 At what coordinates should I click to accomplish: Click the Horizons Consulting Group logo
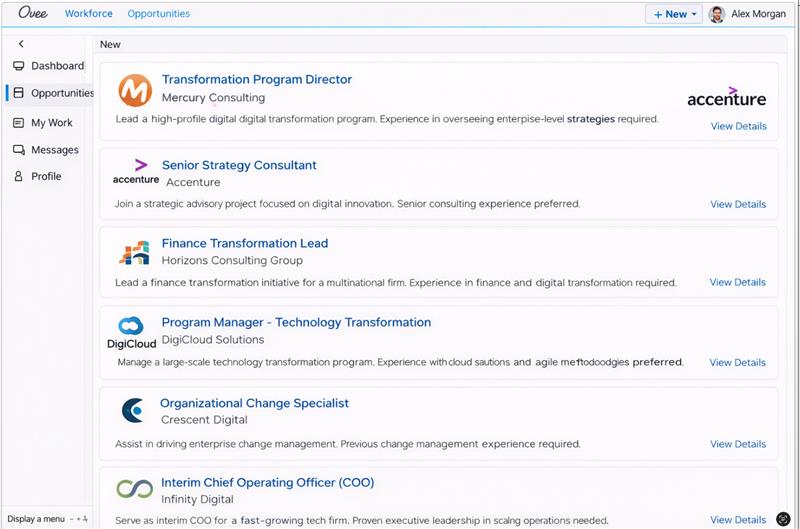point(134,252)
